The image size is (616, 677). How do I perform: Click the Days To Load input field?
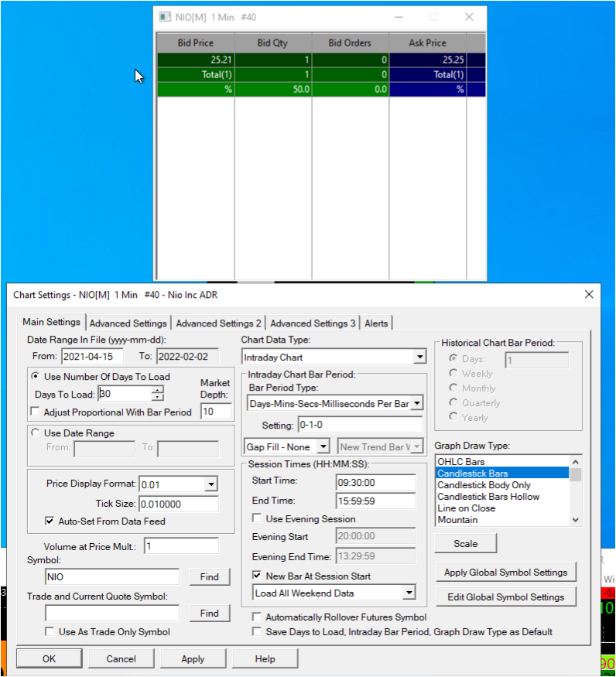(125, 393)
